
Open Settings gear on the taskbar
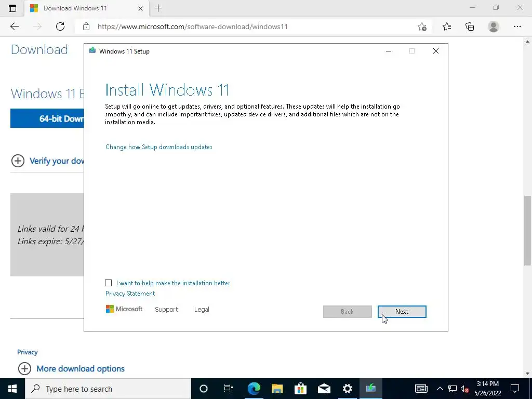click(x=348, y=389)
